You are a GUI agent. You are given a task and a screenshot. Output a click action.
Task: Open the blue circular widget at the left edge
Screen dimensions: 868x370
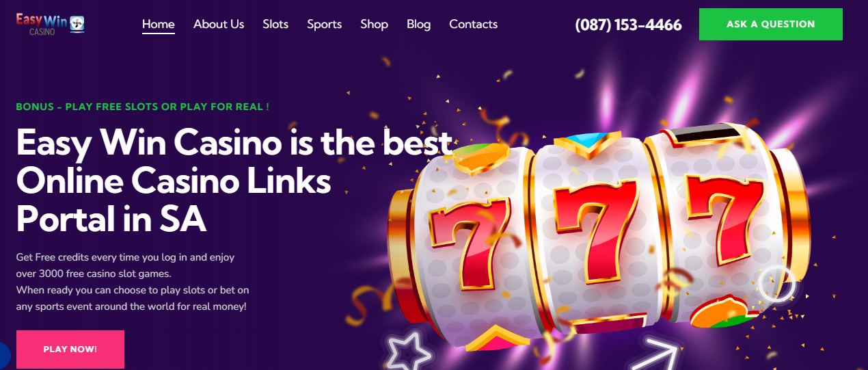pos(4,354)
